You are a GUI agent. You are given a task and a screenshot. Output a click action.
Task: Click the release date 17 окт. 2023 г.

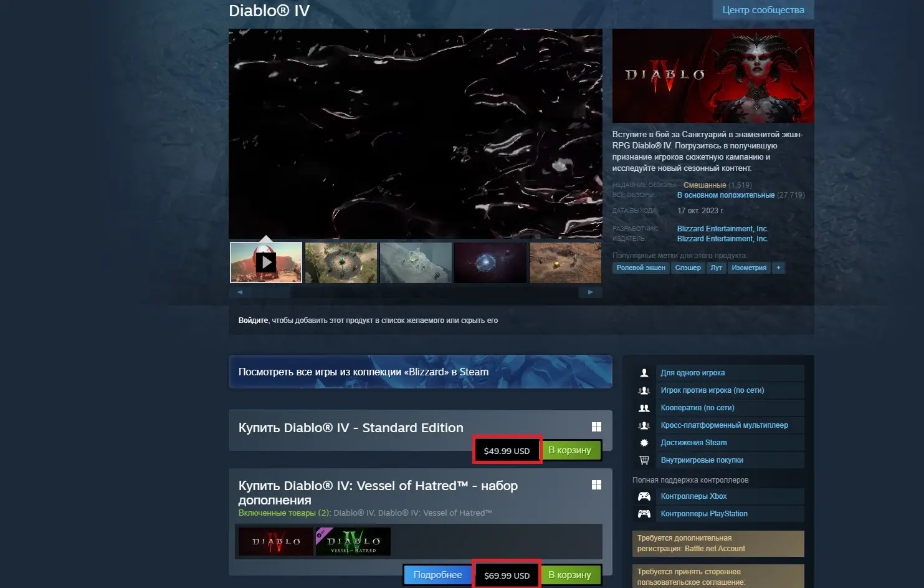[x=700, y=211]
